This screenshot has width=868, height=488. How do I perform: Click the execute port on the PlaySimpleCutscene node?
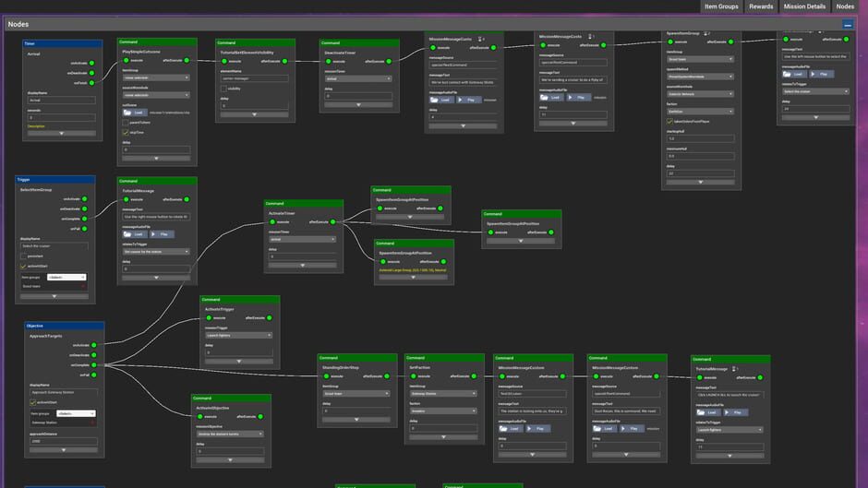[x=125, y=60]
